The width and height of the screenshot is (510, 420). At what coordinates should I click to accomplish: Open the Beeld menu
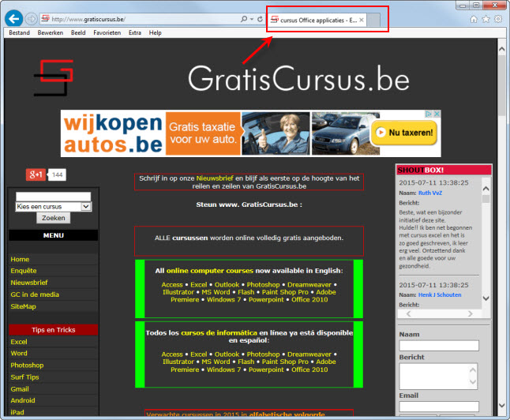(x=78, y=32)
